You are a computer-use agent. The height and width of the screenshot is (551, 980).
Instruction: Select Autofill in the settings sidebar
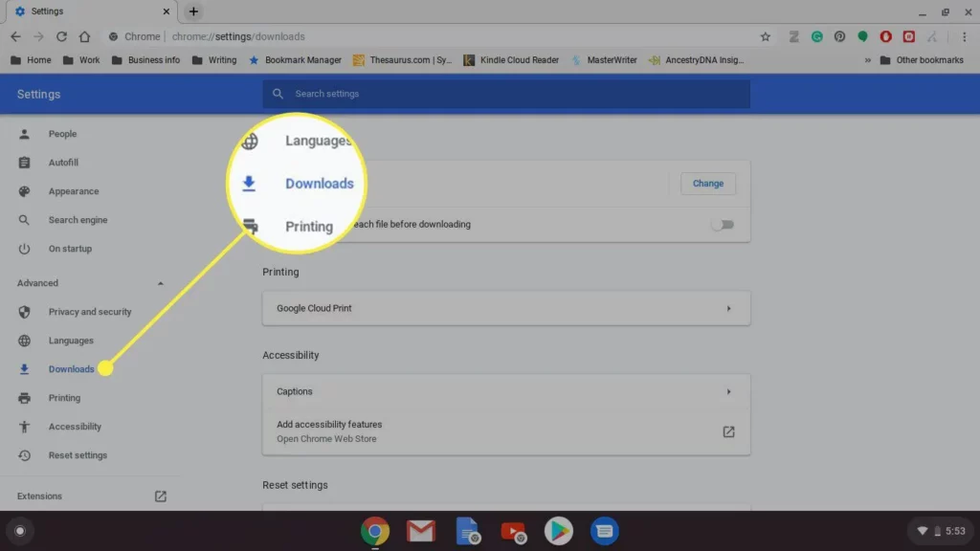[63, 163]
